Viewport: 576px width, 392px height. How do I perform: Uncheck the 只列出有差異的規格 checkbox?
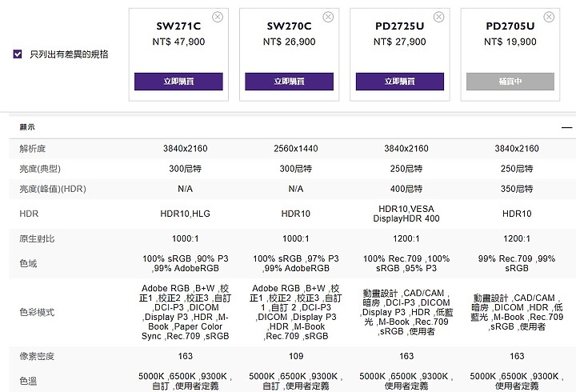(x=18, y=54)
